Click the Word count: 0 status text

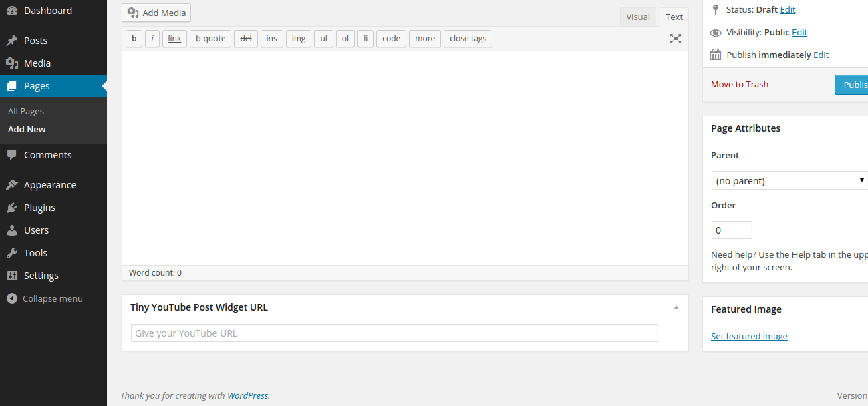coord(155,273)
